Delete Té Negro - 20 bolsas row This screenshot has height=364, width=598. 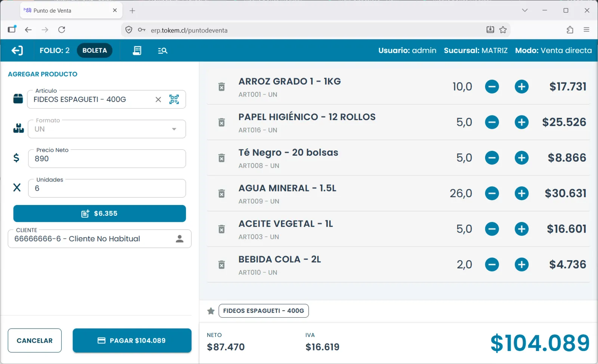click(222, 158)
